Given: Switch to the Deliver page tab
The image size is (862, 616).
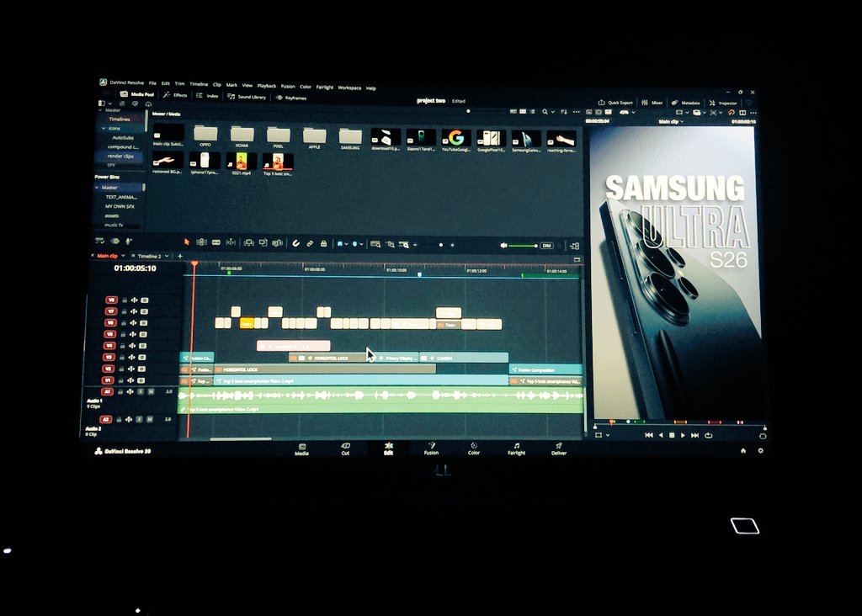Looking at the screenshot, I should pos(559,449).
